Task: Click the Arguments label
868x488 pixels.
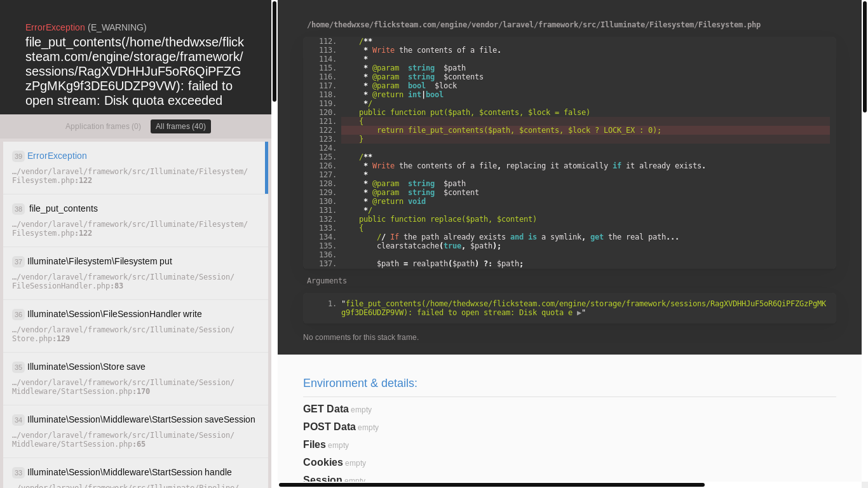Action: point(327,281)
